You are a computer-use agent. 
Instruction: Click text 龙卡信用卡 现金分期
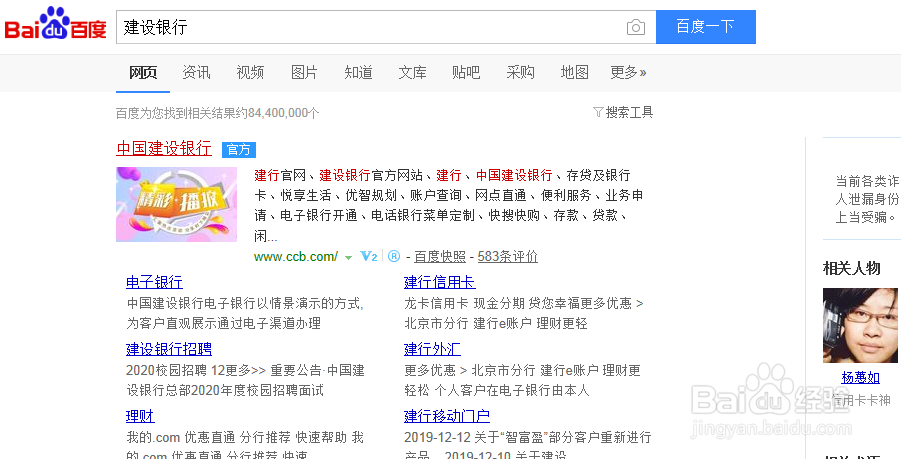tap(464, 303)
